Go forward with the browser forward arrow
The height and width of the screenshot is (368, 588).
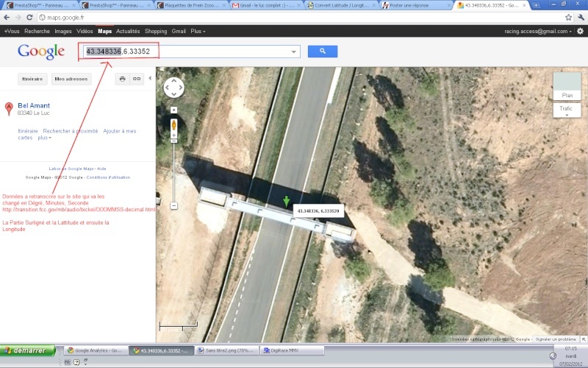point(18,18)
